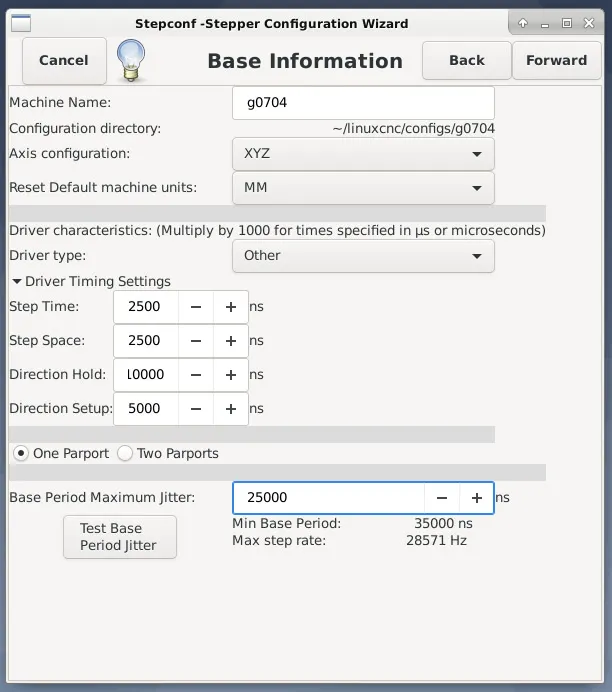
Task: Select the One Parport radio button
Action: point(21,453)
